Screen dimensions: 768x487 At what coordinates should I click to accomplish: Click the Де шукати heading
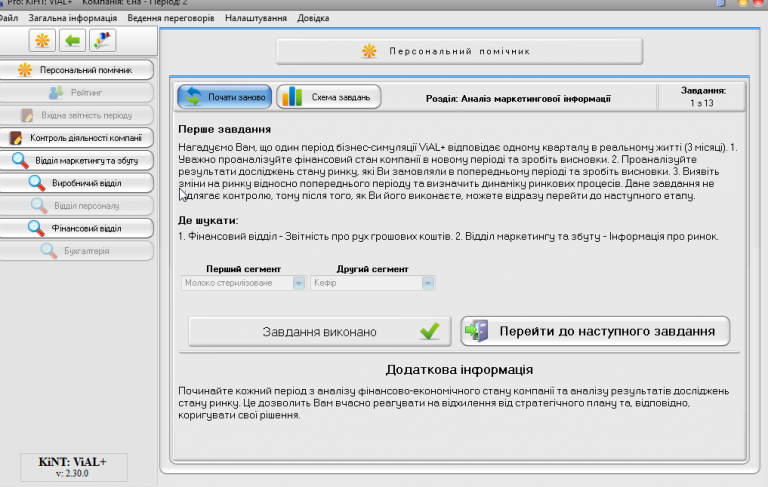pyautogui.click(x=208, y=220)
